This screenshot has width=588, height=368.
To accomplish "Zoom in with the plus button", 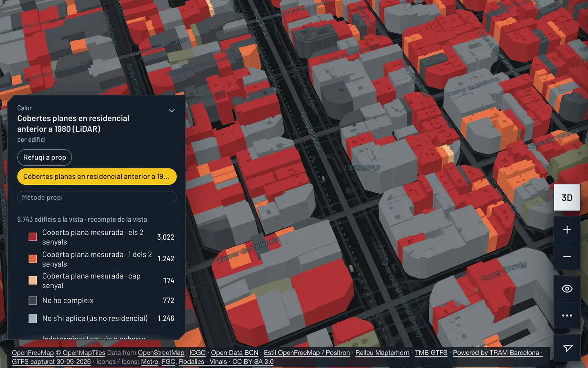I will click(x=567, y=230).
